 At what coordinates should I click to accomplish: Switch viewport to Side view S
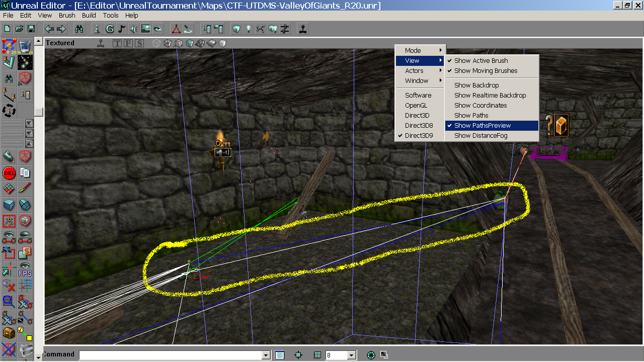[139, 43]
